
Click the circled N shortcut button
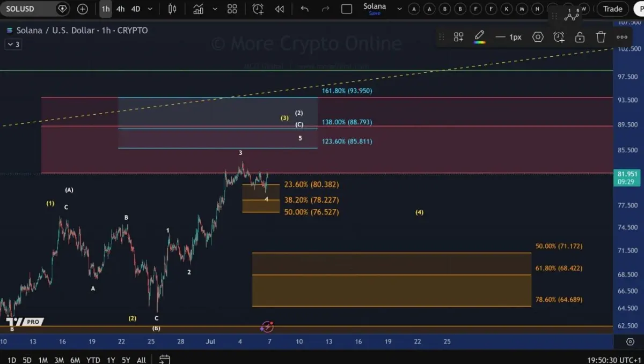click(537, 9)
